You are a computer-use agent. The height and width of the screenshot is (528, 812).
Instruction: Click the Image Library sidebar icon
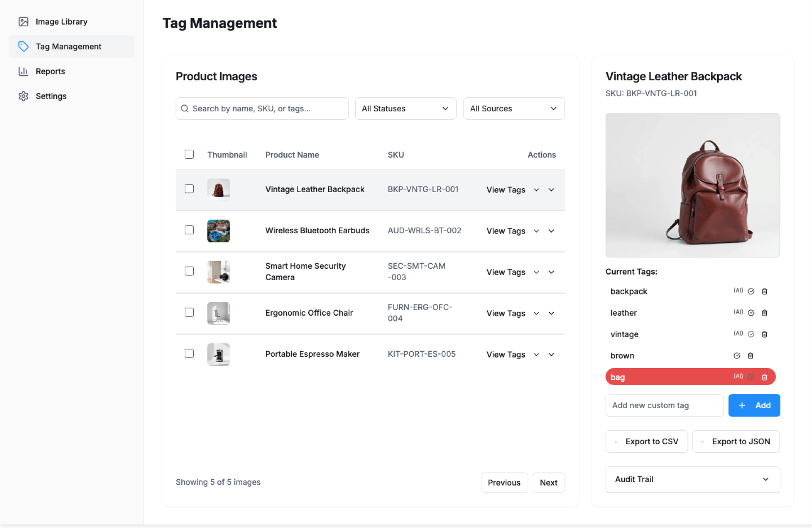(23, 22)
